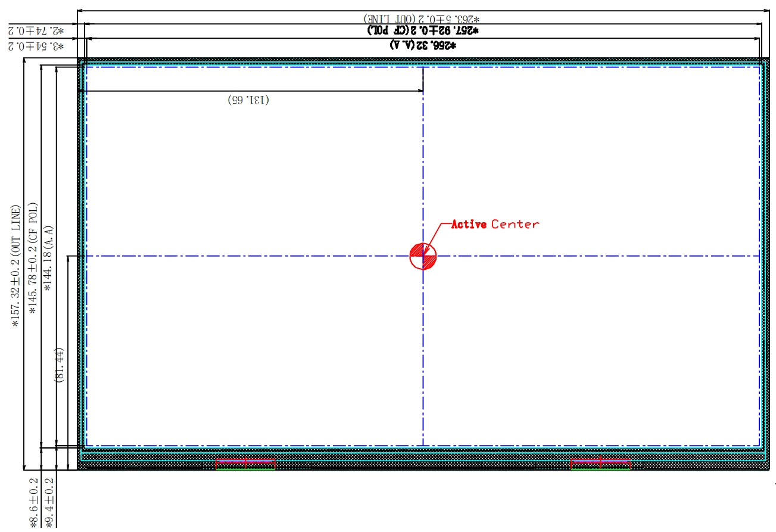Select the (81.44) vertical dimension text
Image resolution: width=776 pixels, height=532 pixels.
click(x=60, y=365)
